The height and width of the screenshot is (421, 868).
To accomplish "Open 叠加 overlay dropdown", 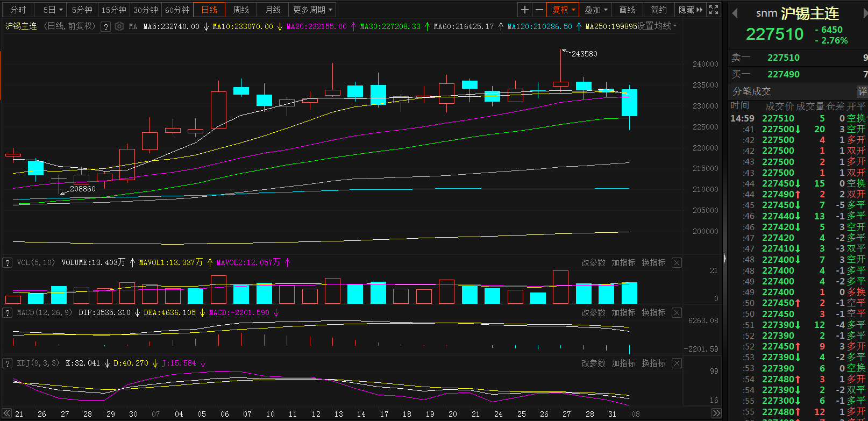I will (595, 10).
